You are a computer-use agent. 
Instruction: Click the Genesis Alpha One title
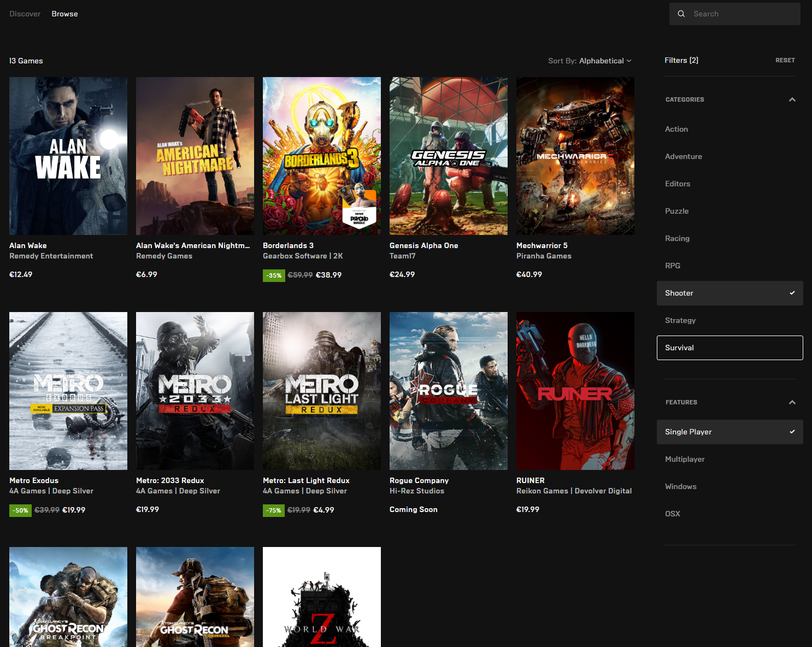coord(423,245)
